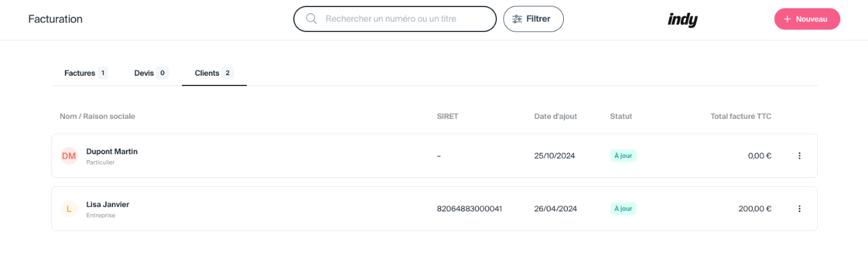Click the DM avatar for Dupont Martin
868x257 pixels.
point(69,156)
